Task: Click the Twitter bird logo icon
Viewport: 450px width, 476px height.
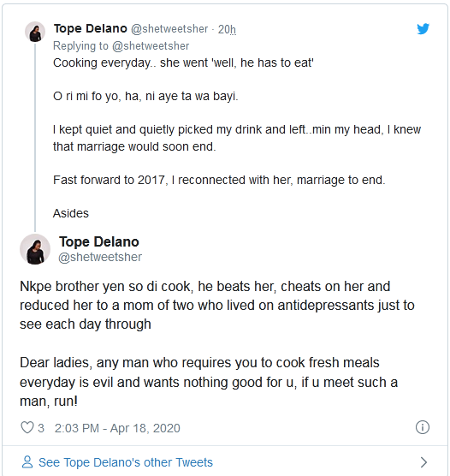Action: tap(423, 29)
